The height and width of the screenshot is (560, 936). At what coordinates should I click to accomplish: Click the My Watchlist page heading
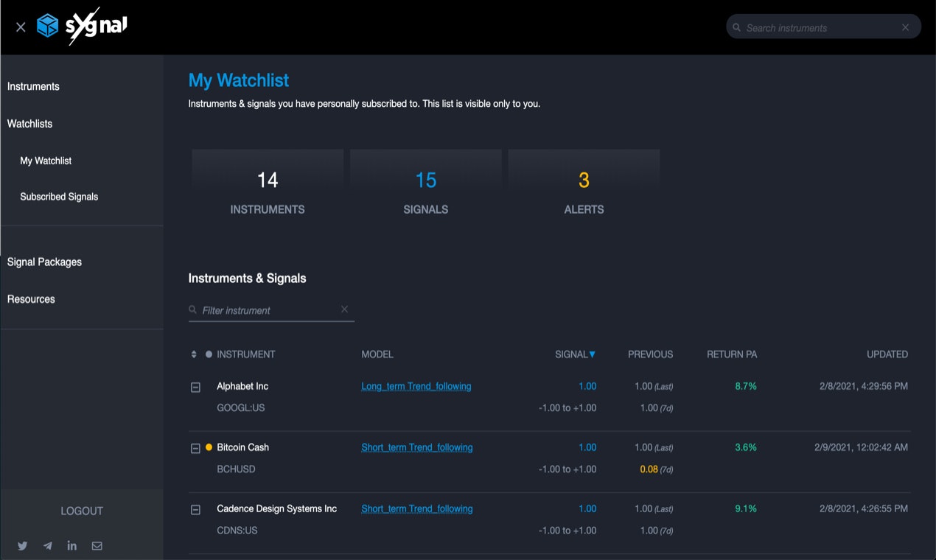pyautogui.click(x=239, y=80)
